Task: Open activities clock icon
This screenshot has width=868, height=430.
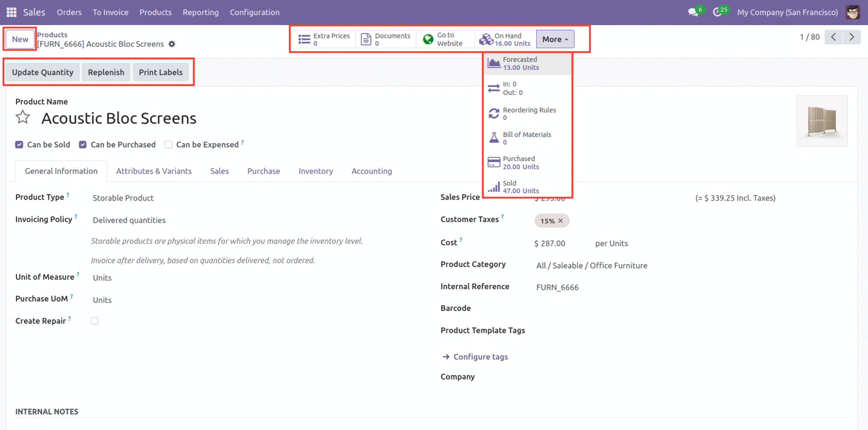Action: pyautogui.click(x=718, y=12)
